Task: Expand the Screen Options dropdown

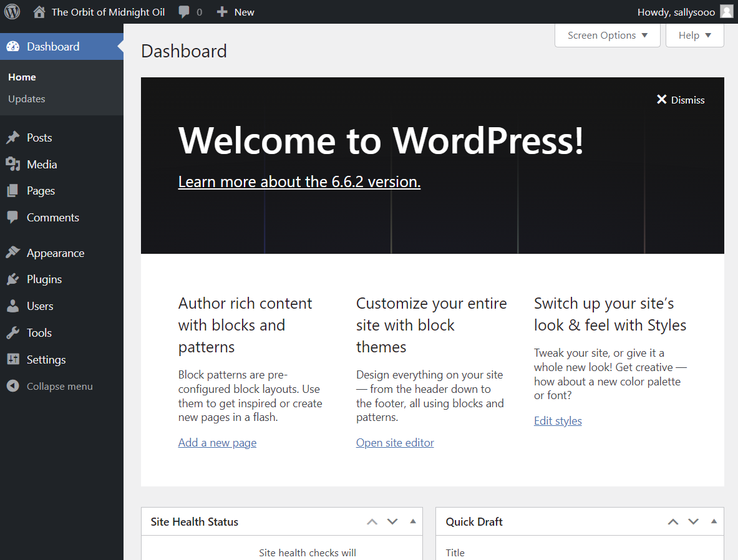Action: [607, 36]
